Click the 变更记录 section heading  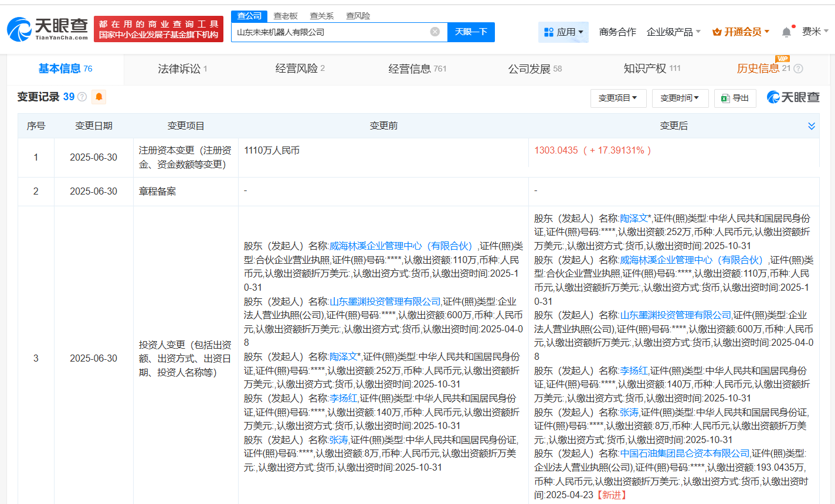39,97
